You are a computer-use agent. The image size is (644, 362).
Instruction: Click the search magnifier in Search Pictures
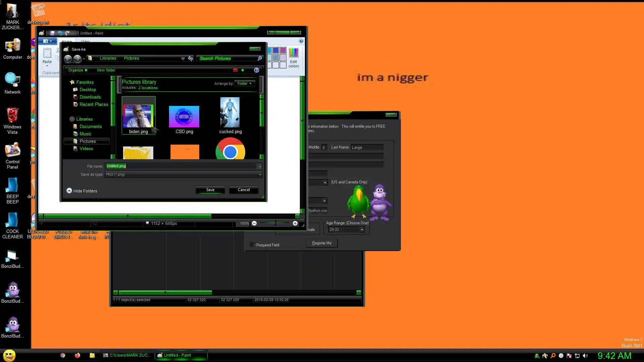(x=260, y=58)
